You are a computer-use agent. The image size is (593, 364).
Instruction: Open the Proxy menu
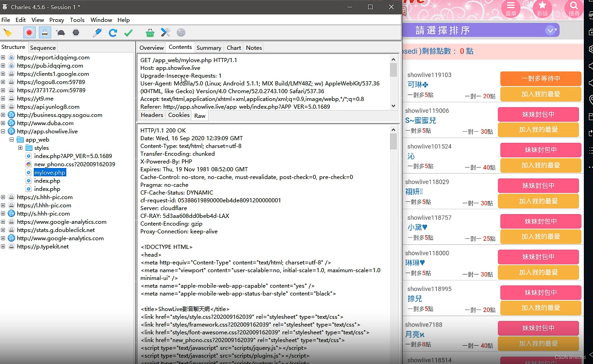57,20
